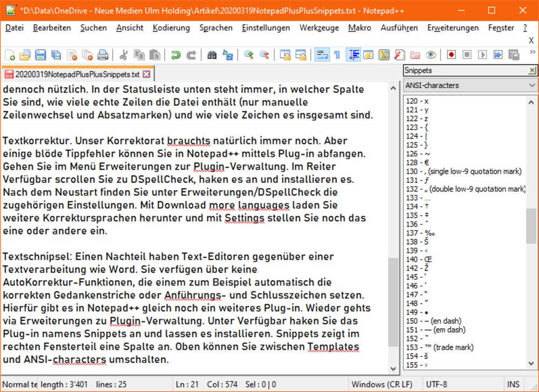Screen dimensions: 539x392
Task: Click the Zoom in magnifier icon
Action: (248, 54)
